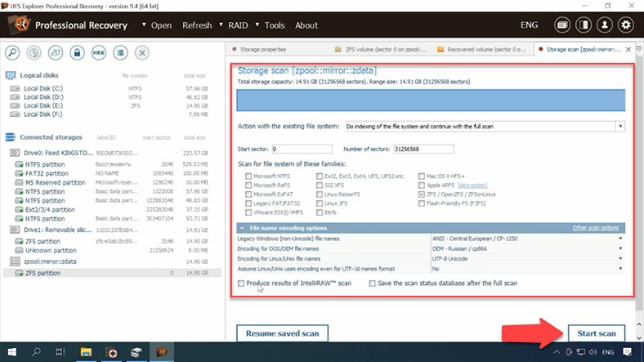Click the HEX viewer toolbar icon
Image resolution: width=644 pixels, height=362 pixels.
[99, 52]
